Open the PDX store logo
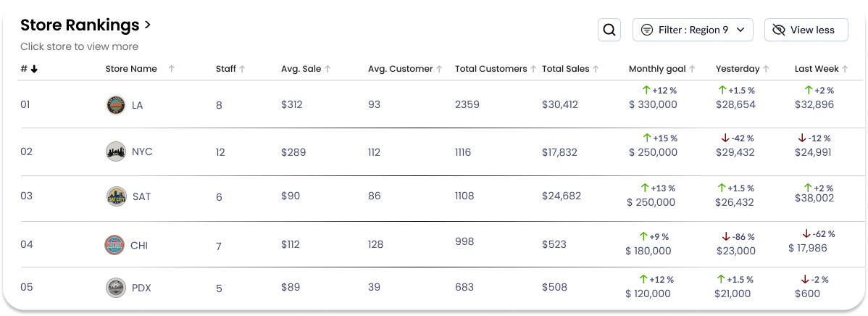Screen dimensions: 868x316 (115, 288)
